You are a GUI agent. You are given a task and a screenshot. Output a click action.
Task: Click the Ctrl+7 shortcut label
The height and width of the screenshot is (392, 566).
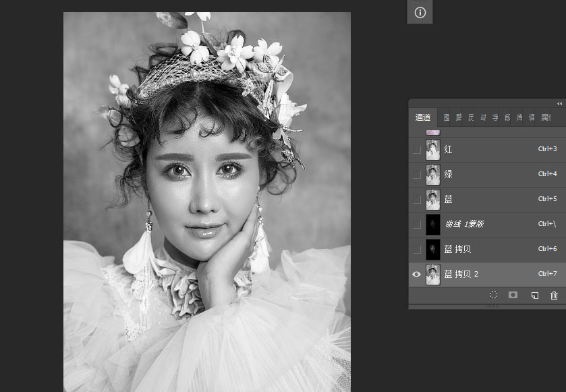547,273
